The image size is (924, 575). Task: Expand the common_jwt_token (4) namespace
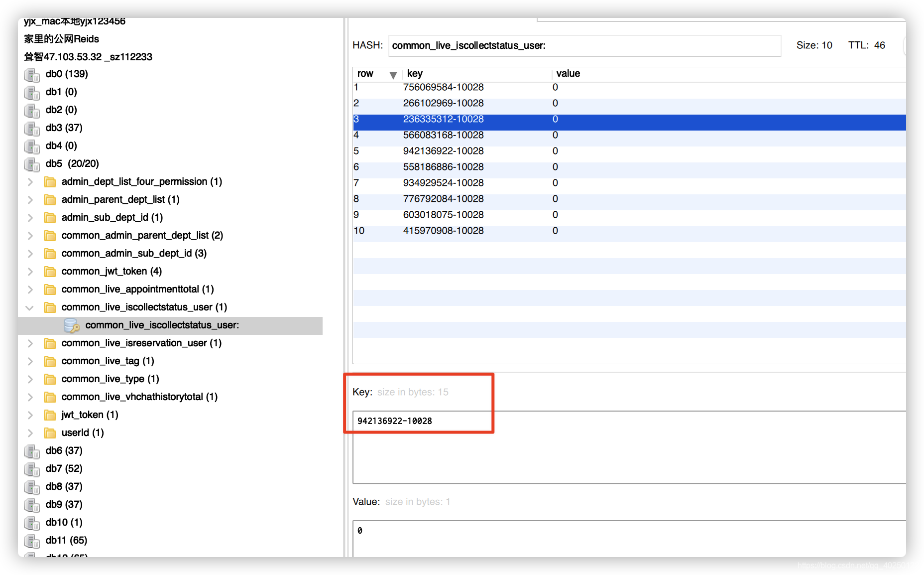(30, 272)
